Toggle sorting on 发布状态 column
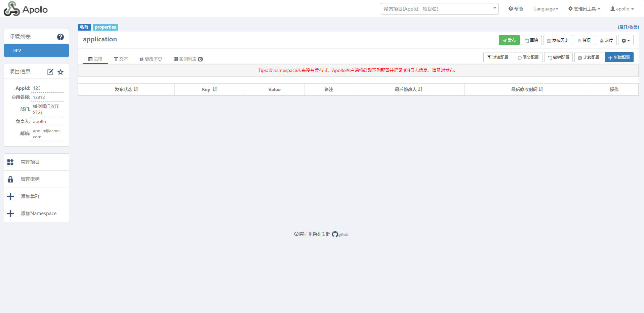644x313 pixels. 135,89
